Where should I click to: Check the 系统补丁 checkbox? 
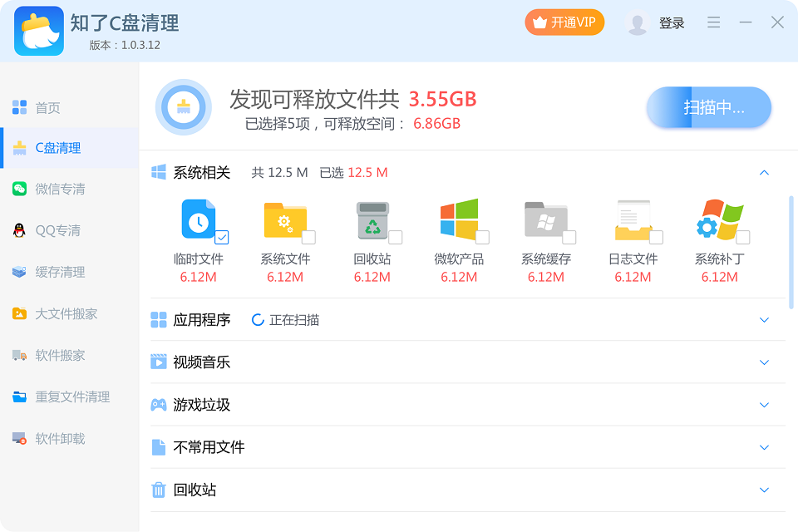pyautogui.click(x=743, y=237)
